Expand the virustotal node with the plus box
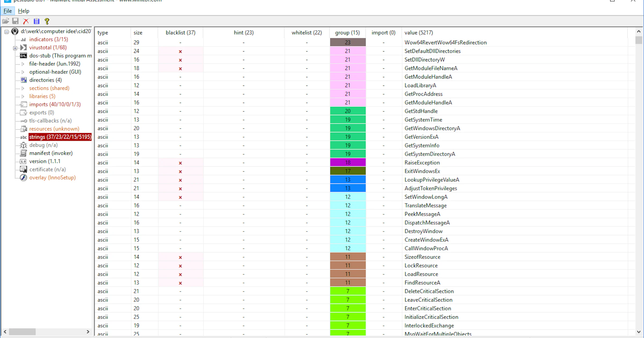644x338 pixels. coord(15,48)
